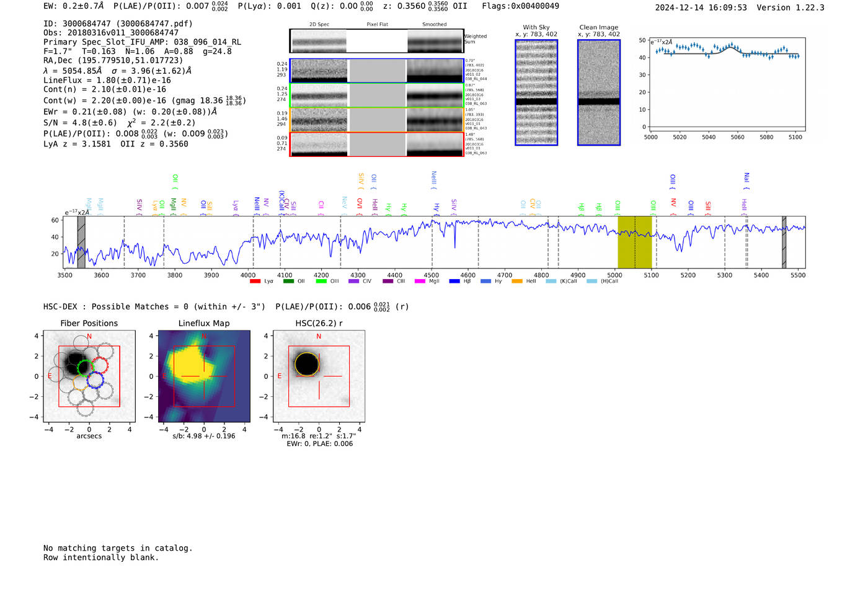
Task: Click the LineFlux = 1.80(±0.71)e-16 text
Action: pyautogui.click(x=107, y=81)
